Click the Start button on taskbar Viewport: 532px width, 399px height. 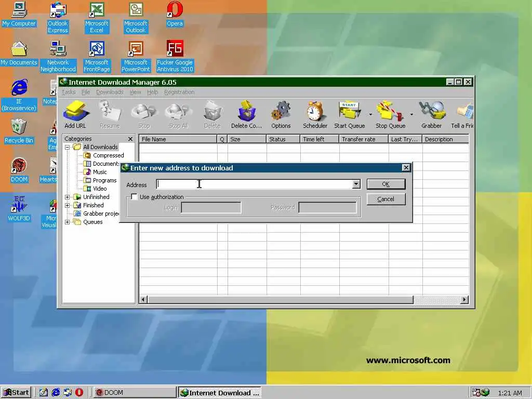(x=16, y=393)
